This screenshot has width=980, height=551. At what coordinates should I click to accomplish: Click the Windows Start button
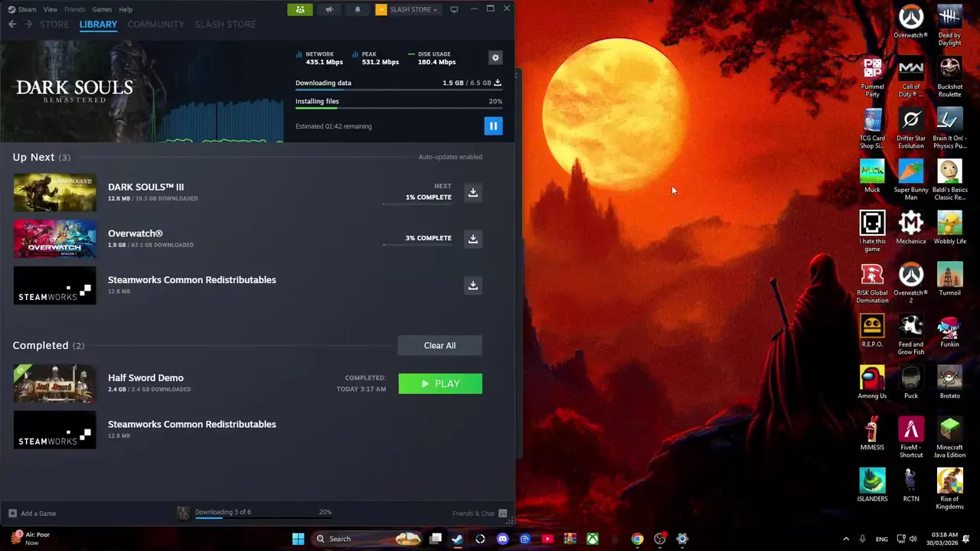[x=298, y=539]
